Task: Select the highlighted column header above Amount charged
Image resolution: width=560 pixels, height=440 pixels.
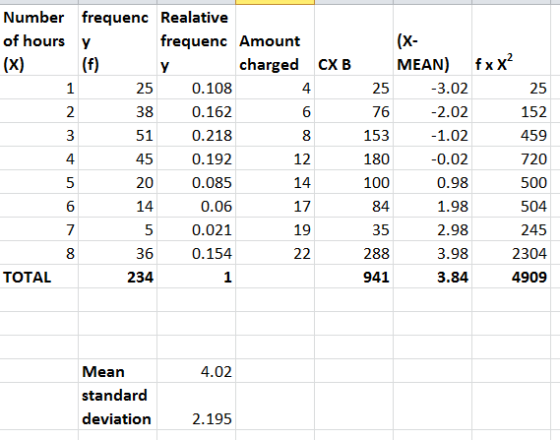Action: tap(275, 2)
